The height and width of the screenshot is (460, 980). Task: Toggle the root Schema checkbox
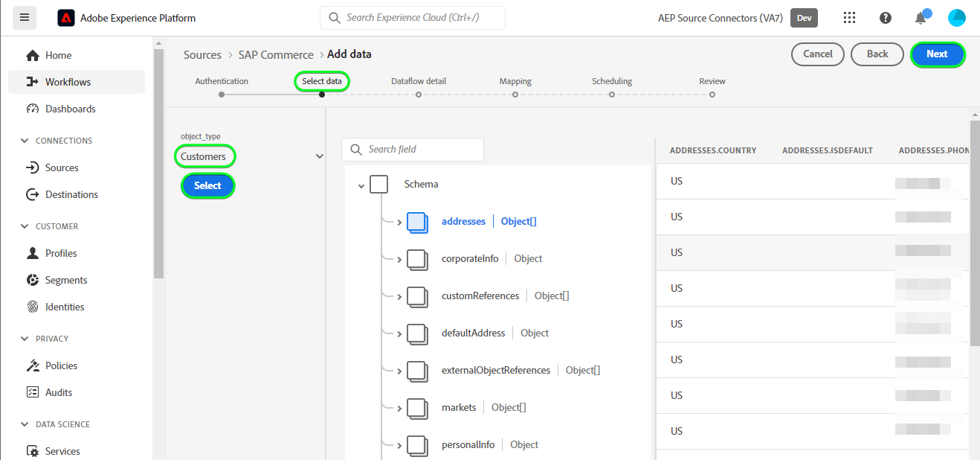(x=379, y=184)
